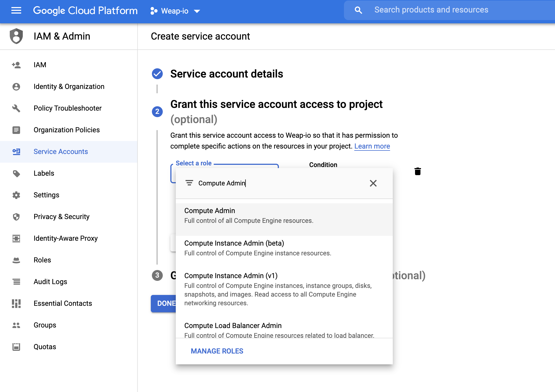
Task: Click the IAM add-person icon
Action: [x=16, y=65]
